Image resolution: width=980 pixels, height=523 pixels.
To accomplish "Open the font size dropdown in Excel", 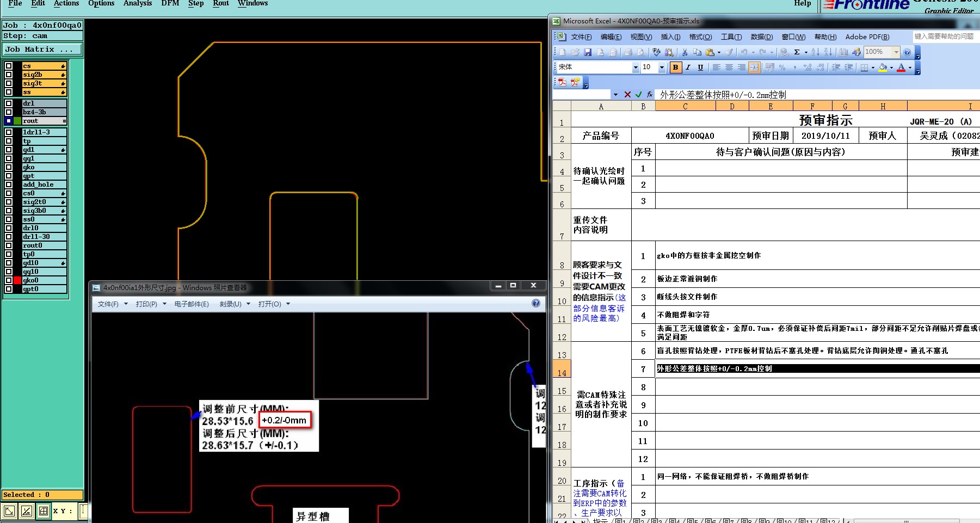I will (662, 67).
